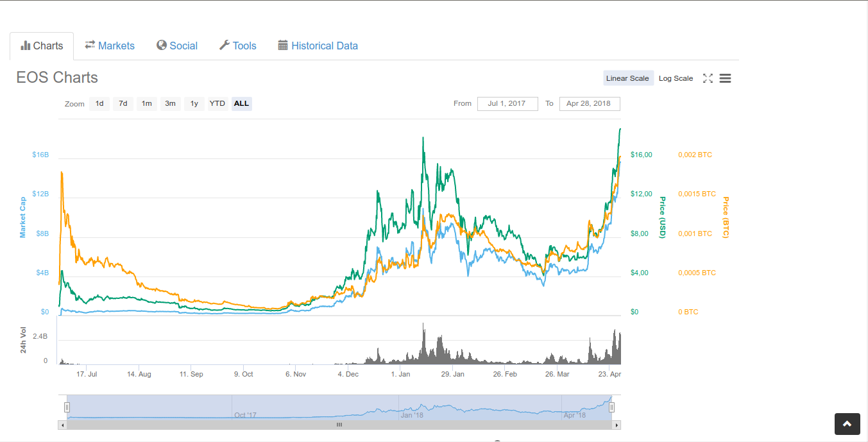Screen dimensions: 868x442
Task: Go to the Tools tab
Action: click(x=237, y=46)
